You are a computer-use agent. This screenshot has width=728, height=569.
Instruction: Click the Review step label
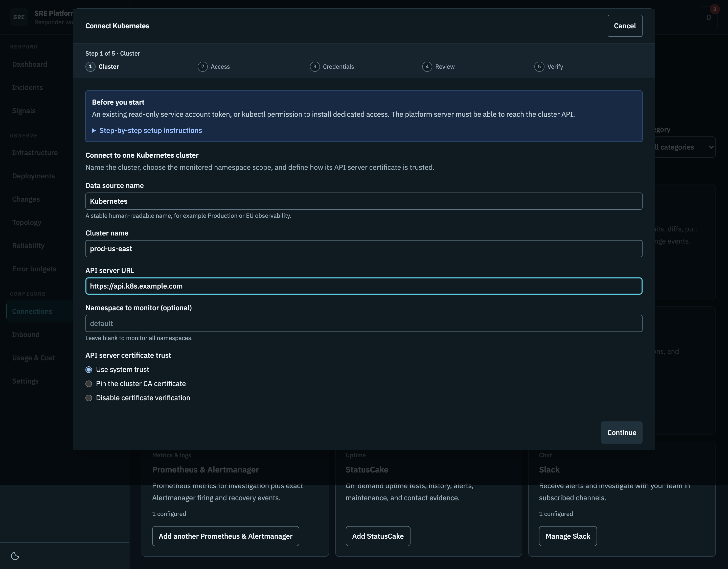point(445,67)
